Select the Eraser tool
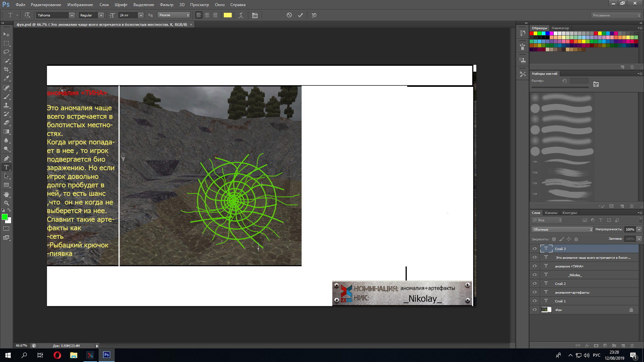The height and width of the screenshot is (362, 644). coord(6,123)
